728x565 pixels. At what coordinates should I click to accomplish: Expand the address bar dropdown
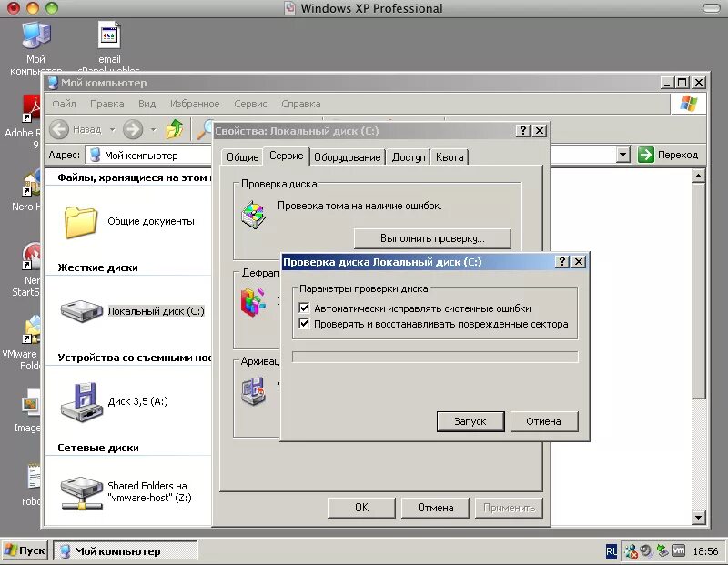623,155
